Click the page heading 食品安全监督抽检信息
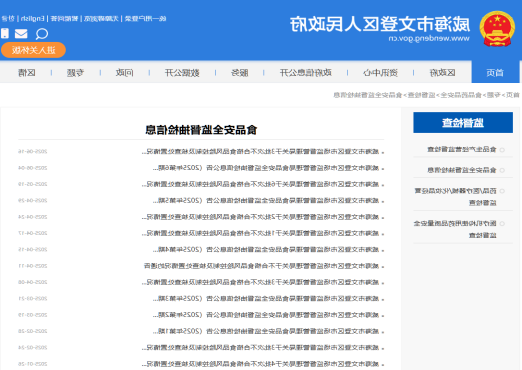 201,130
